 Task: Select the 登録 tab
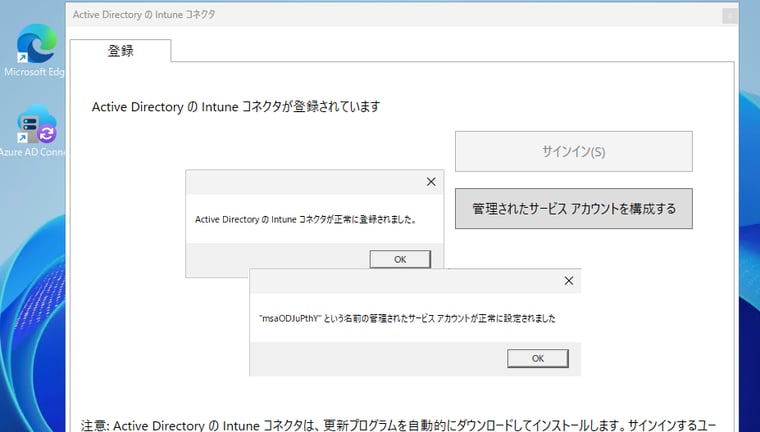tap(120, 51)
